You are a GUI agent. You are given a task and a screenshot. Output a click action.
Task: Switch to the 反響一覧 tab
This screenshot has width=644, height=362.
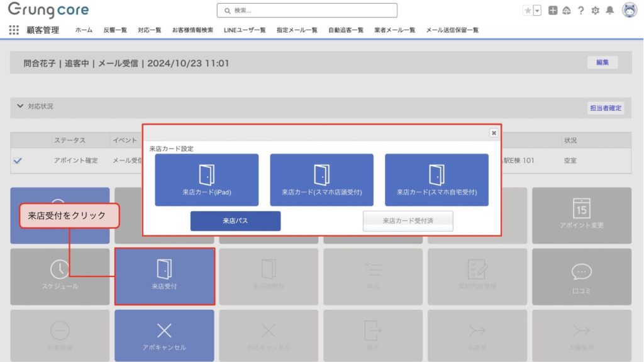(115, 30)
